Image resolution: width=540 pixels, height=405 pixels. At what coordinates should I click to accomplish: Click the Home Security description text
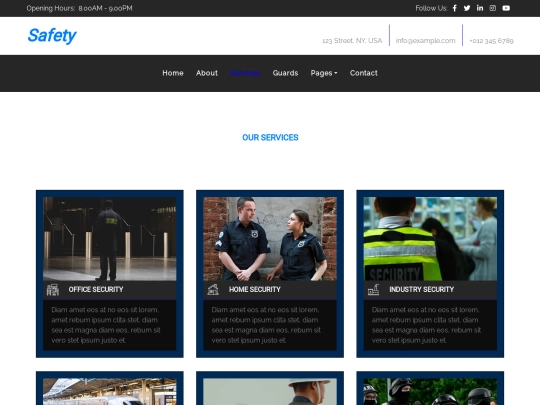click(x=266, y=325)
